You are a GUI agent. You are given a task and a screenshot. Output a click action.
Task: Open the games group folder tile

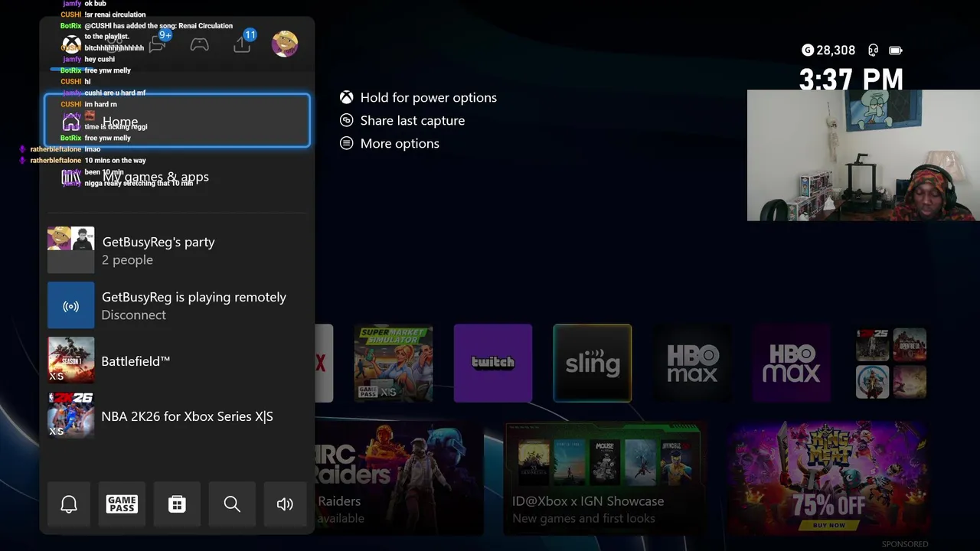[x=891, y=363]
